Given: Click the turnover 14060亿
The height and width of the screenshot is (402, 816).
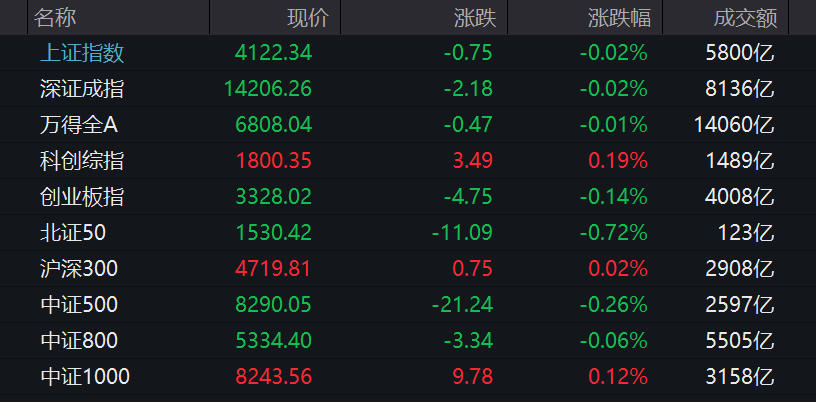Looking at the screenshot, I should (734, 125).
